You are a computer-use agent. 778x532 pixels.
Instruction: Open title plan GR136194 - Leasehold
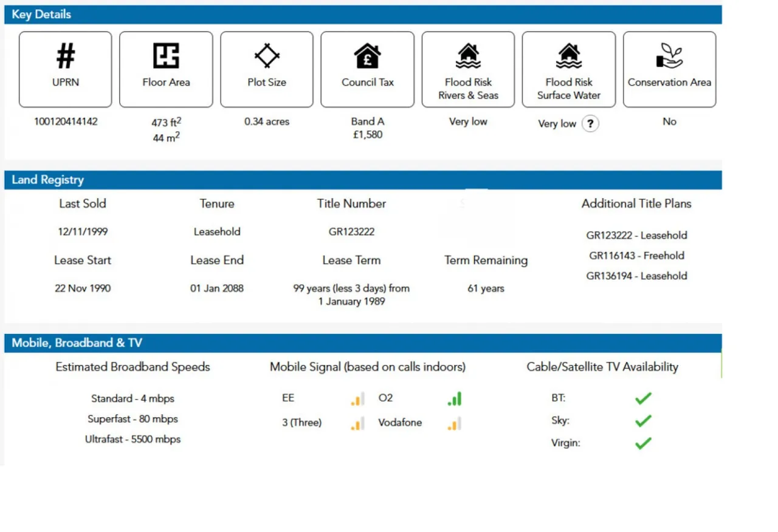636,276
